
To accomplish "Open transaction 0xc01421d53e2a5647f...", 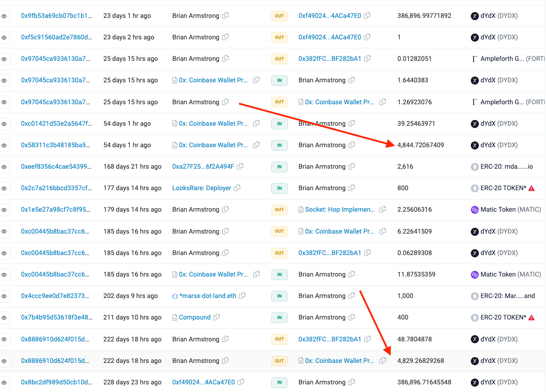I will coord(56,124).
